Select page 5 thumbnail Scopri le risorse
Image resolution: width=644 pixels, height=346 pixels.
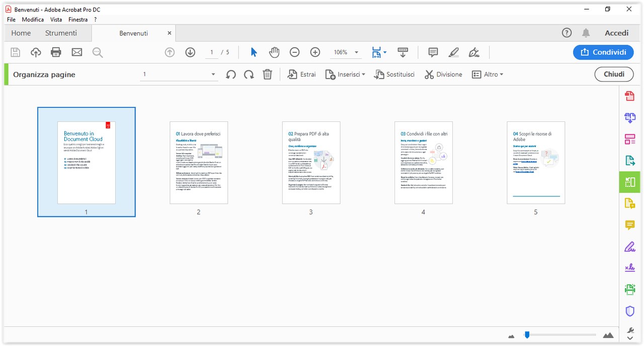pos(536,163)
